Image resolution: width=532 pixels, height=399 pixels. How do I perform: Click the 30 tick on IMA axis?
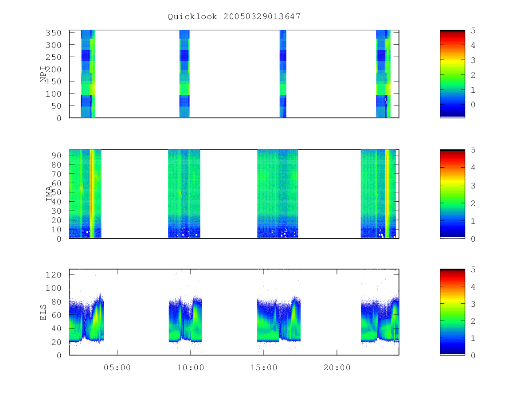point(57,211)
